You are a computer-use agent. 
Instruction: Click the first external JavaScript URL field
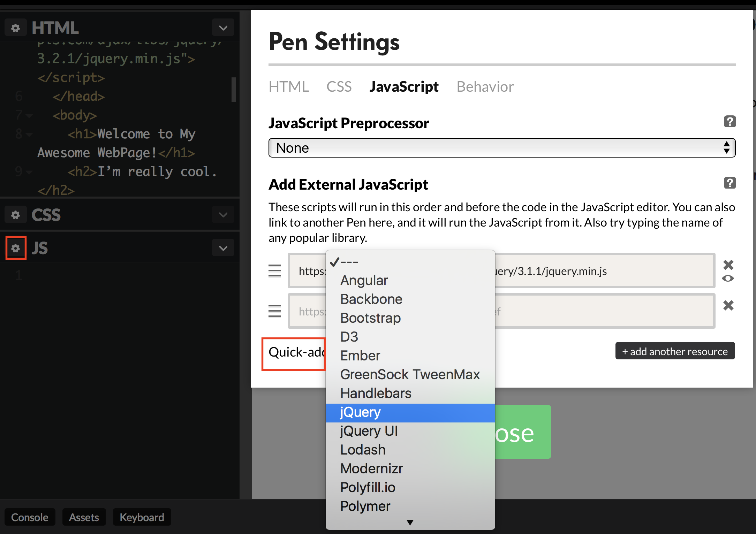coord(501,270)
